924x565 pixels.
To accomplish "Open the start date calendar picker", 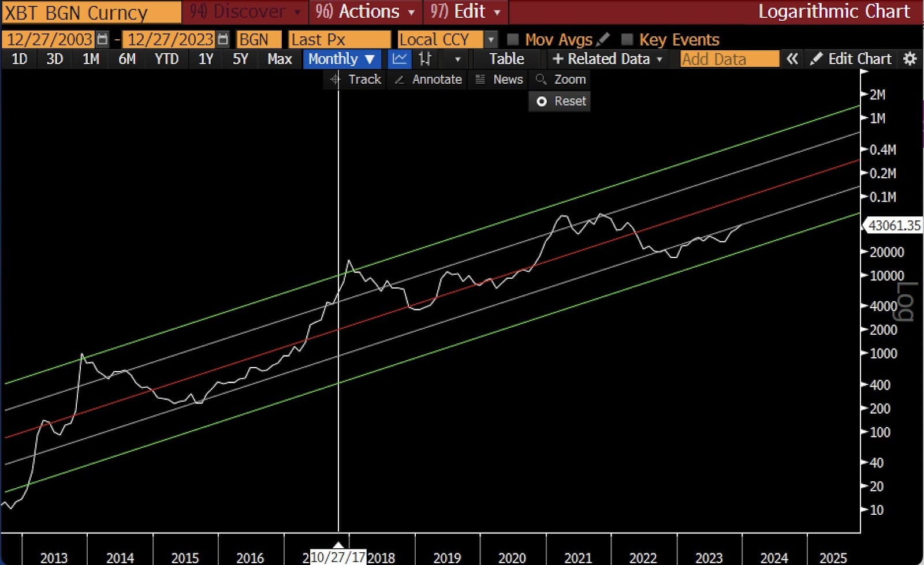I will 102,39.
